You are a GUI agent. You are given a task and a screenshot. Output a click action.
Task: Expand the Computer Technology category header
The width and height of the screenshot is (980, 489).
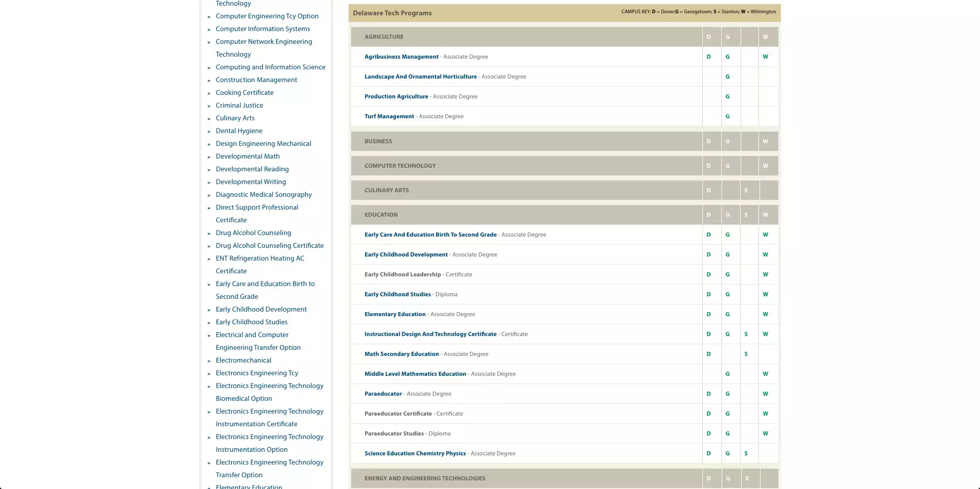(x=565, y=166)
